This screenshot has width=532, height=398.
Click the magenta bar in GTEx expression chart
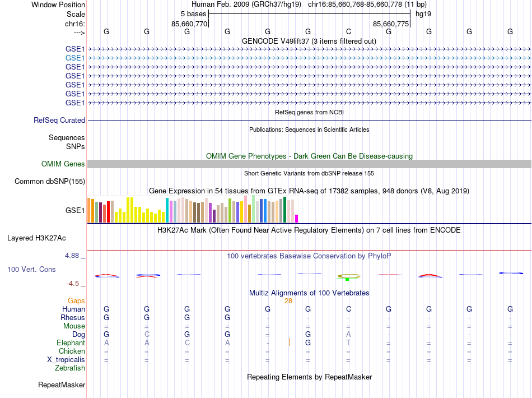pos(297,219)
